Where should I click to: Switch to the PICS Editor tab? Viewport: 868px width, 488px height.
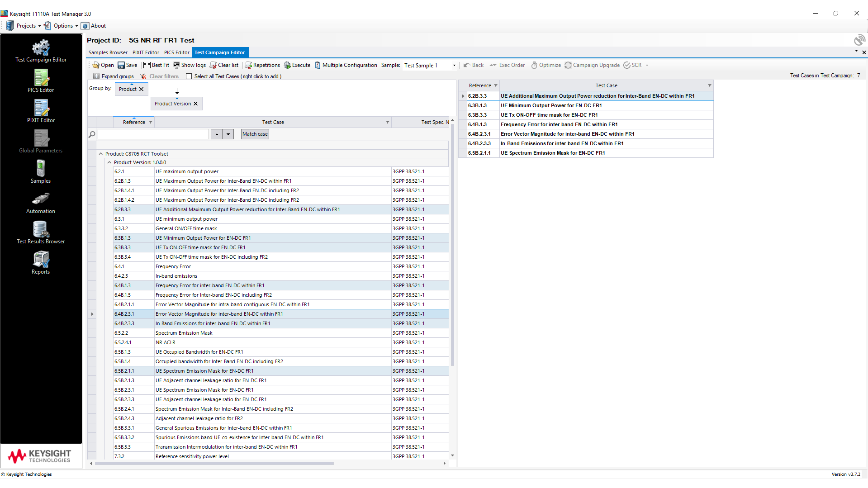click(176, 52)
